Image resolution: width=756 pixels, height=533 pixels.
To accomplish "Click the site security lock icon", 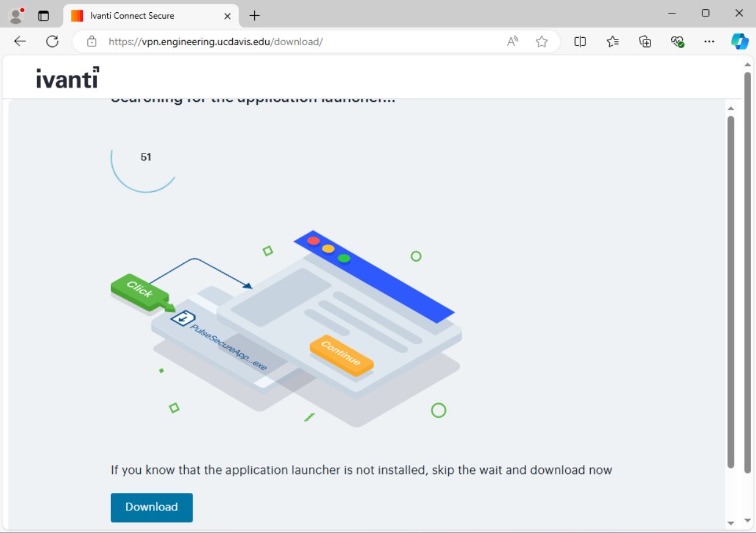I will [x=91, y=41].
